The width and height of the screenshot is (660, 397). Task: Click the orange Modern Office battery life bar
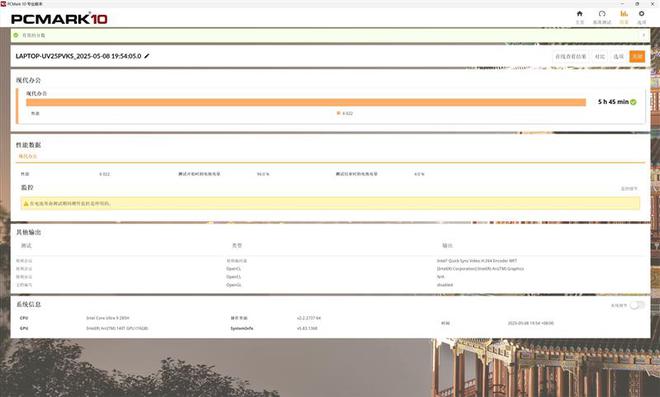306,102
